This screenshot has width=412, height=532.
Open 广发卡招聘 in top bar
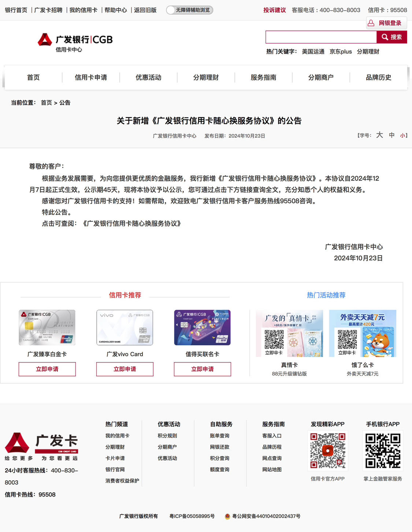[x=48, y=10]
